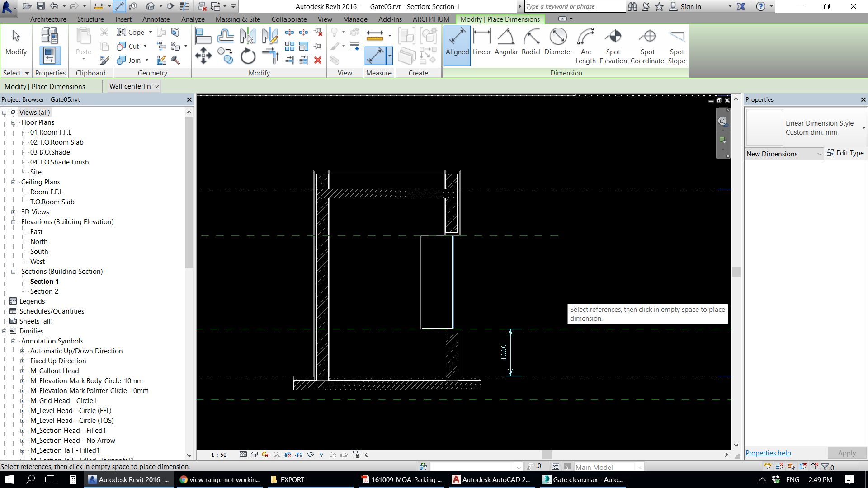Select the Copy tool in Modify panel
The image size is (868, 488).
(225, 56)
